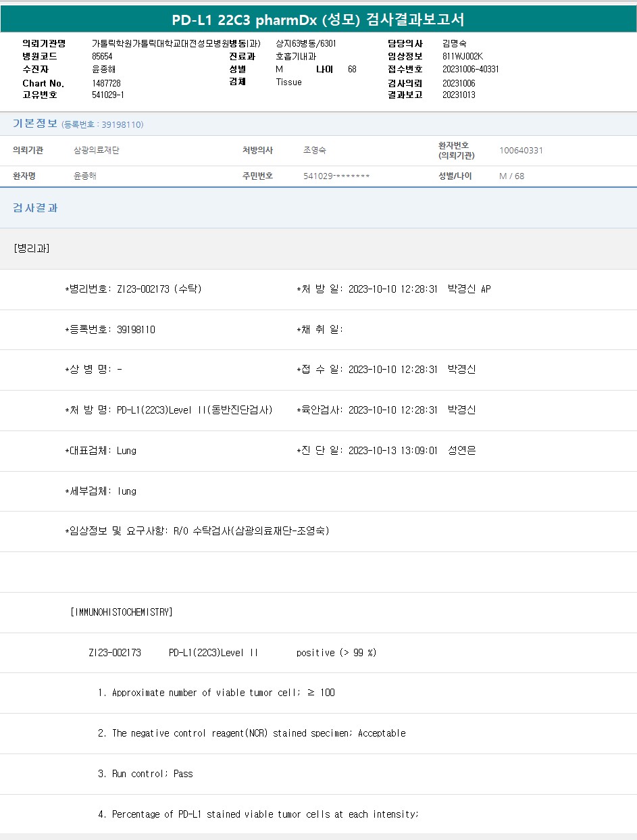Click the positive (> 99 %) result
637x840 pixels.
coord(336,653)
